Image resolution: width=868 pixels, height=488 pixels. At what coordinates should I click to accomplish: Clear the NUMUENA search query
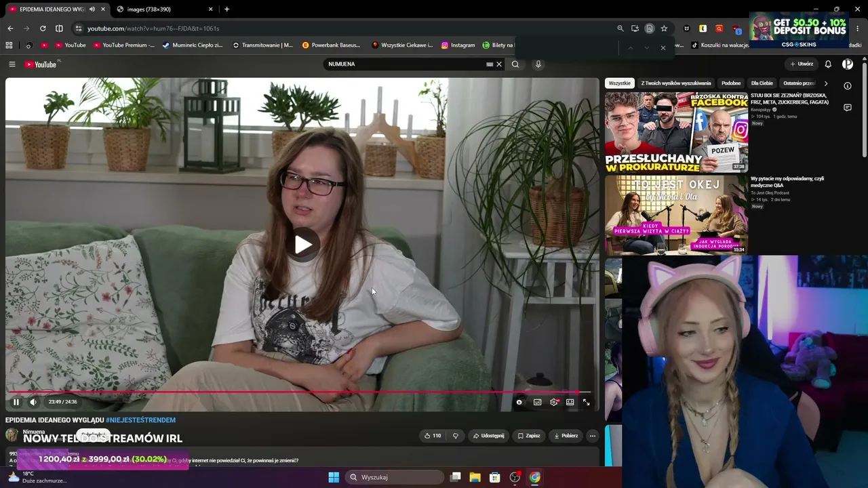pyautogui.click(x=499, y=64)
